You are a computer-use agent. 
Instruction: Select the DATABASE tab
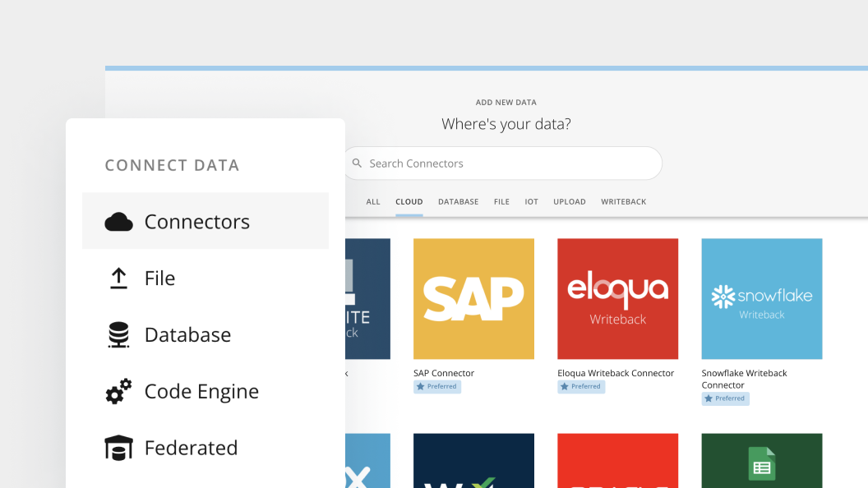point(459,202)
